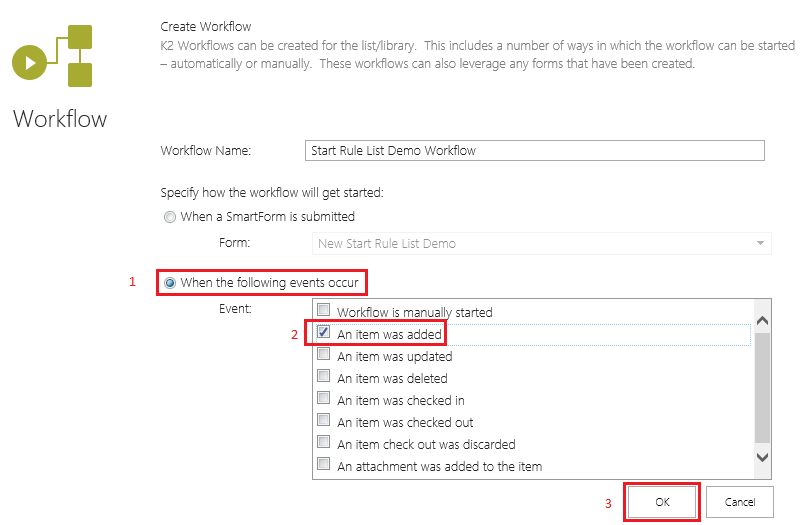The height and width of the screenshot is (525, 801).
Task: Check 'Workflow is manually started' checkbox
Action: point(324,311)
